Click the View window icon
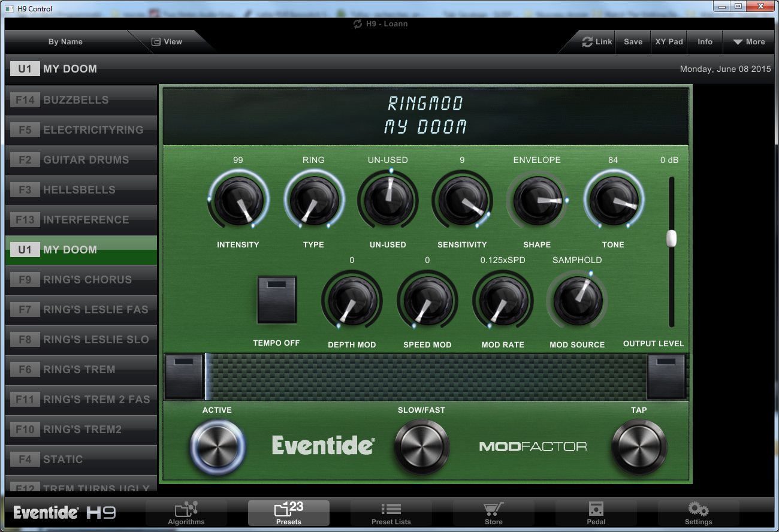 [x=156, y=42]
